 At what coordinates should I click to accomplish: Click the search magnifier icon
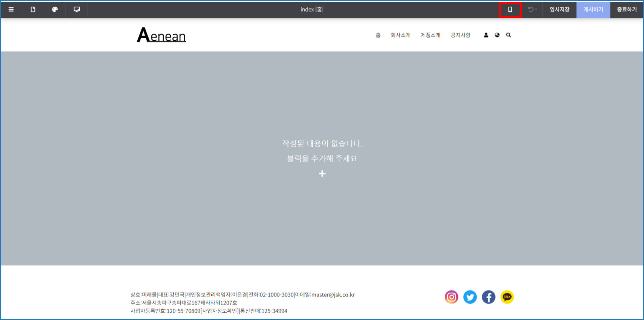(x=508, y=35)
